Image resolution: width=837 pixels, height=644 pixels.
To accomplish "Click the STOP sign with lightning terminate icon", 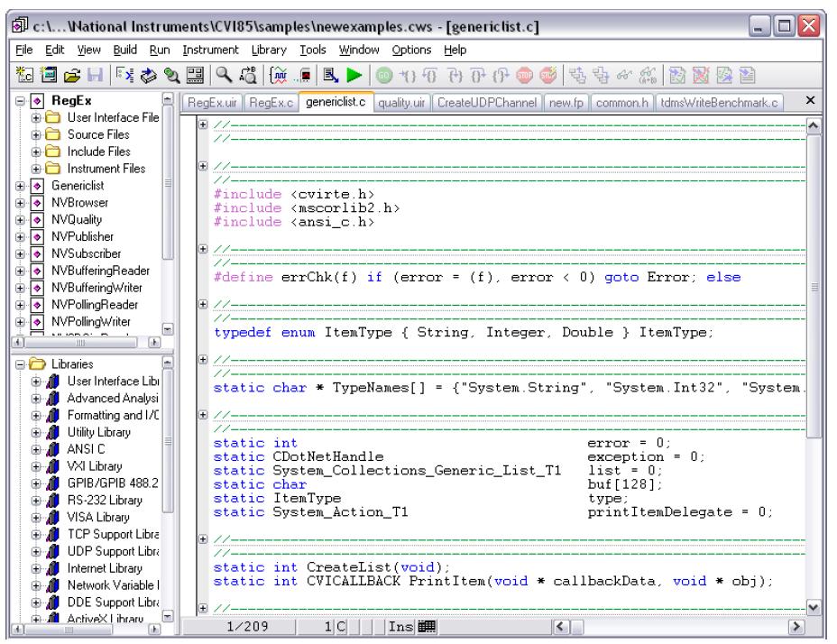I will click(548, 75).
